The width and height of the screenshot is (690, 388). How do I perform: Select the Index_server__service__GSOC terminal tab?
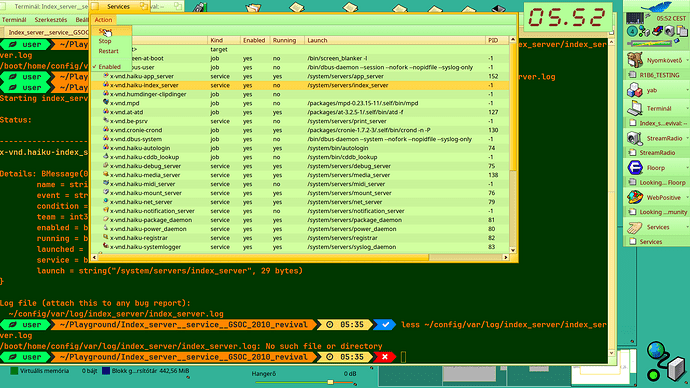point(46,32)
